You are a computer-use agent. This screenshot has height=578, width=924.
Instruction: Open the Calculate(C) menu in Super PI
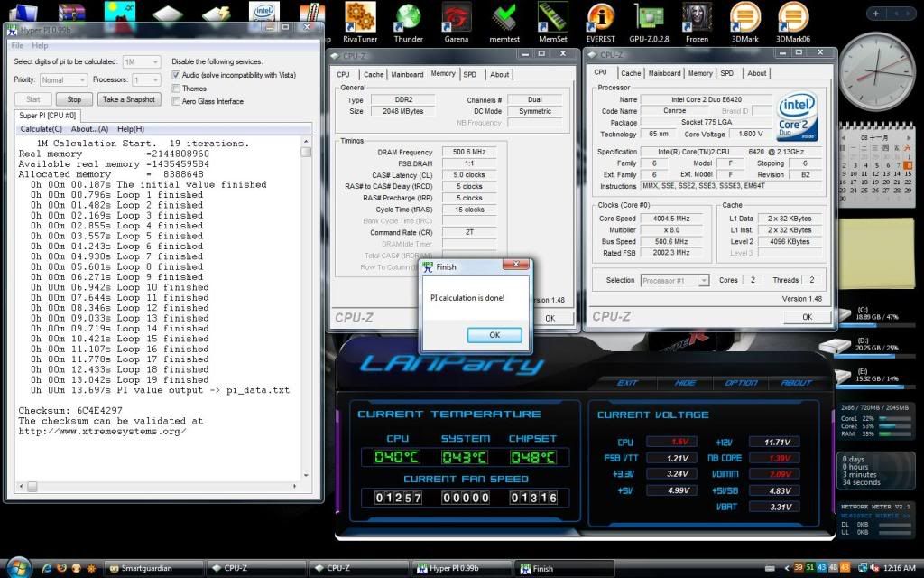(42, 129)
